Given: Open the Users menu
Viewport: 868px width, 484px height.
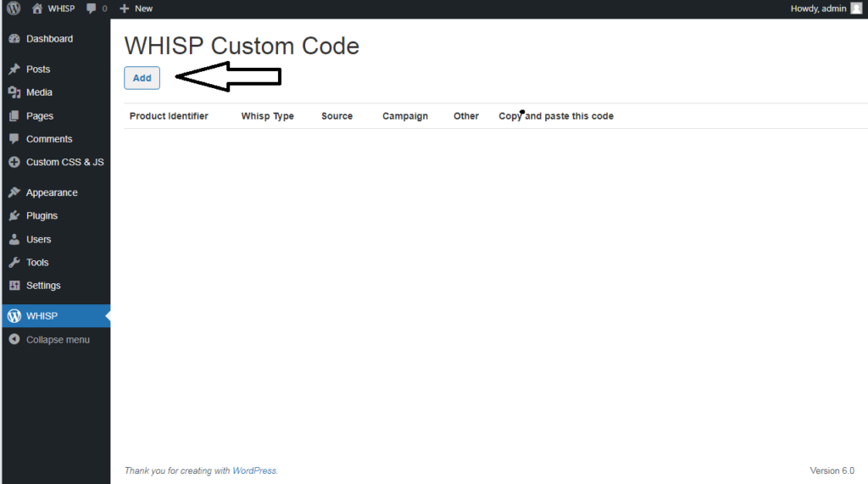Looking at the screenshot, I should (x=39, y=239).
